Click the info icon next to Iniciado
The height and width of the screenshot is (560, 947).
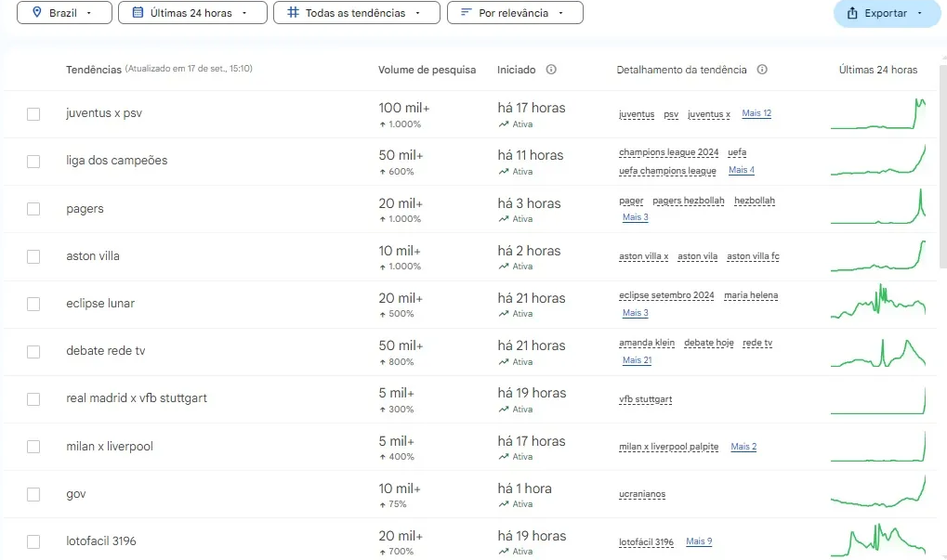tap(551, 70)
